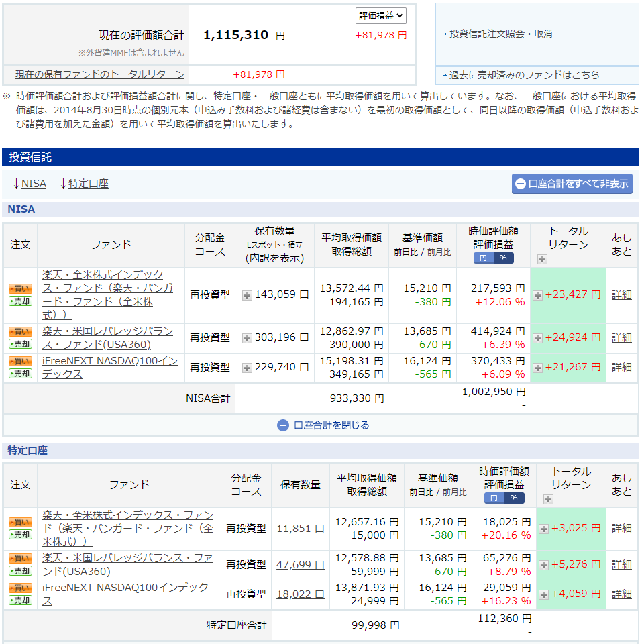Switch NISA table 評価損益 to 円
Screen dimensions: 644x644
pyautogui.click(x=484, y=258)
